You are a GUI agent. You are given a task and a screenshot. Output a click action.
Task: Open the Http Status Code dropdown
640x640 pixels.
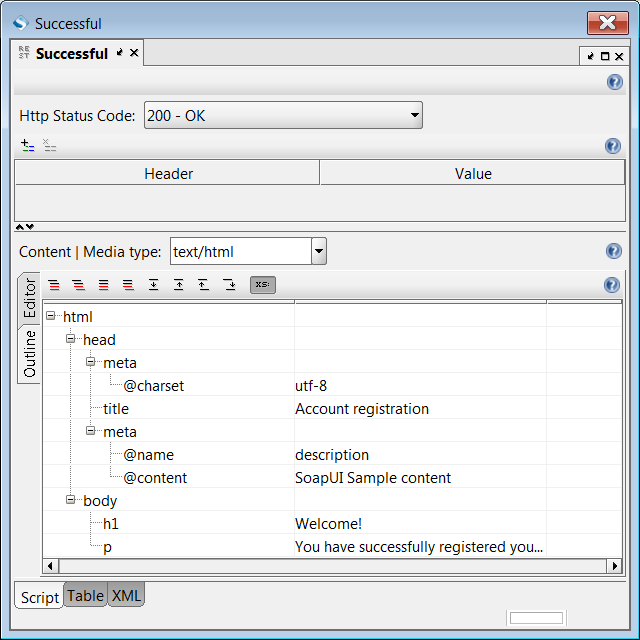pyautogui.click(x=414, y=116)
